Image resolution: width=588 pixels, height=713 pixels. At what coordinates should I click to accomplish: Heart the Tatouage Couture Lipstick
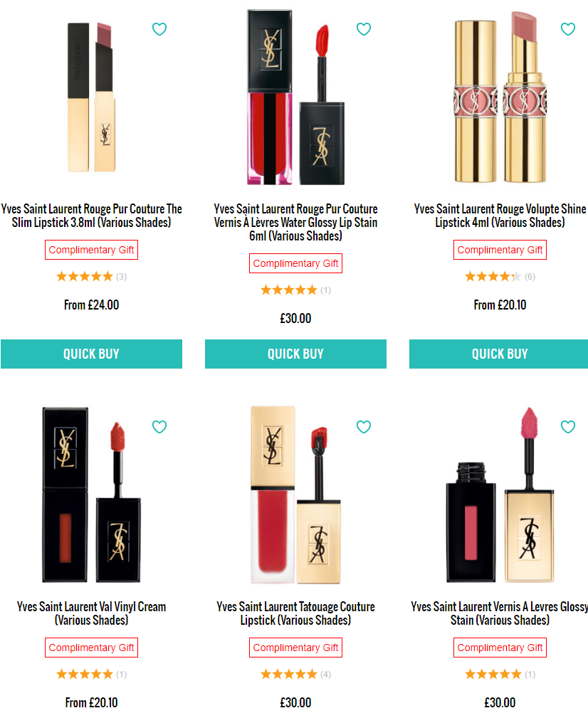363,426
